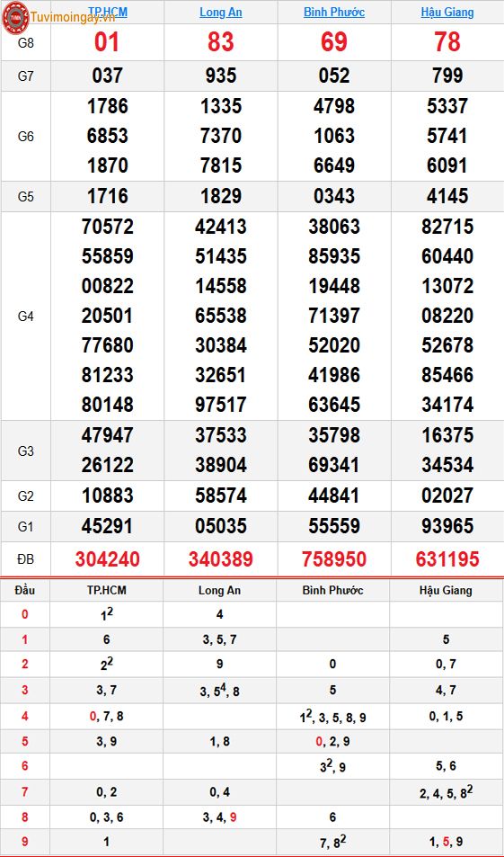Click G5 number 0343
This screenshot has width=504, height=857.
click(334, 196)
